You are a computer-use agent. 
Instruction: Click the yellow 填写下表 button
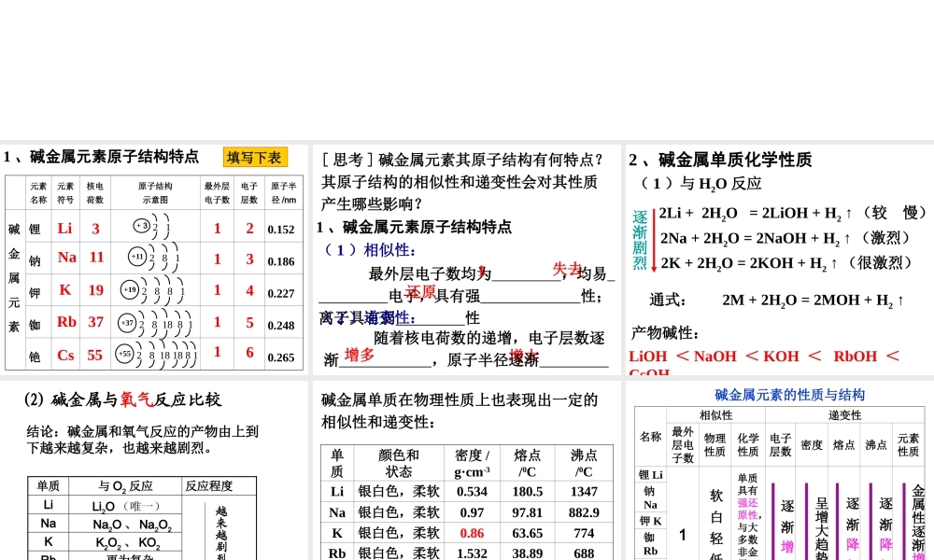tap(254, 157)
